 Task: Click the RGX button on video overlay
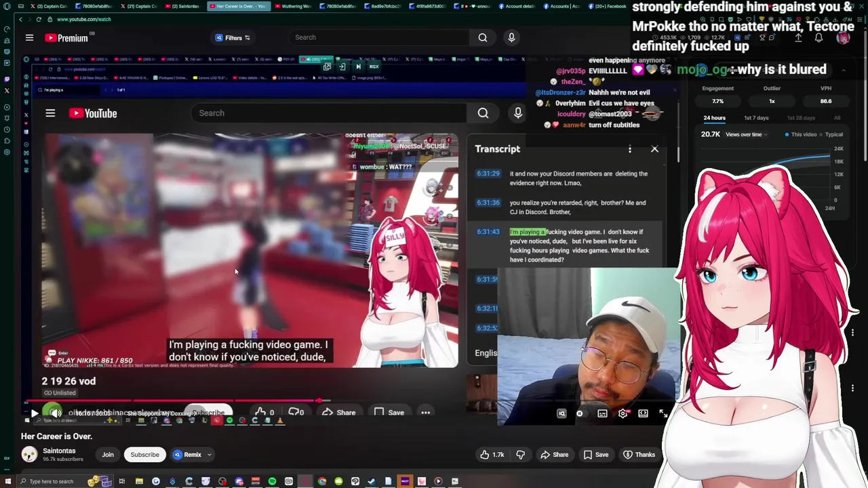pos(374,66)
